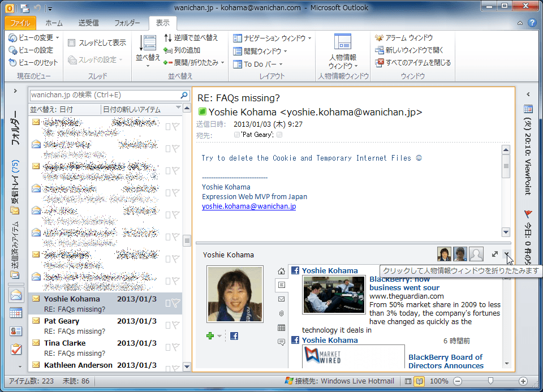The image size is (543, 392).
Task: Open the ビューの変更 dropdown
Action: tap(34, 37)
